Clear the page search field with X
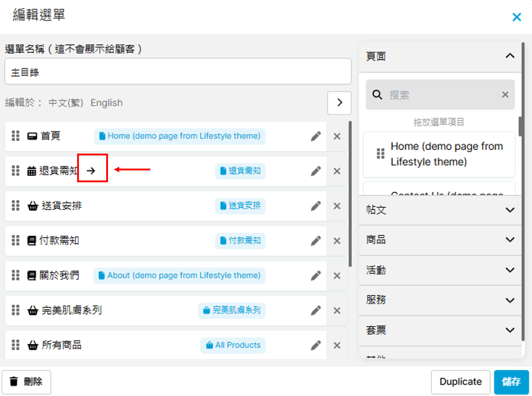Screen dimensions: 532x396 click(505, 95)
